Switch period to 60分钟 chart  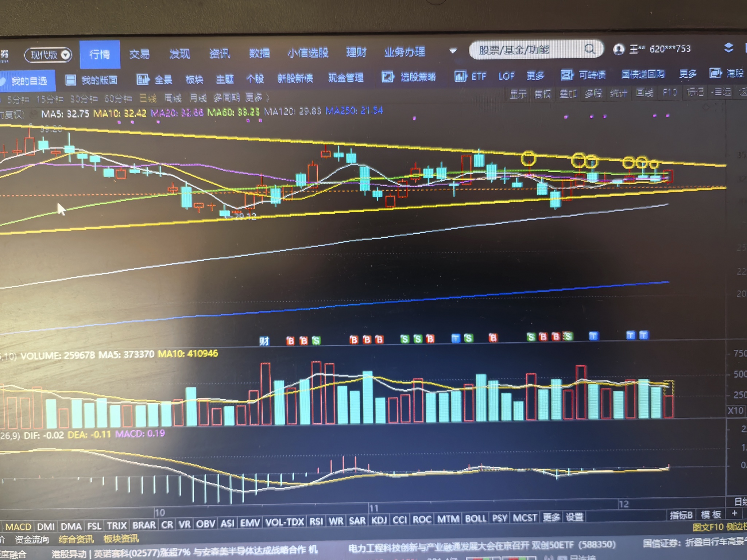coord(118,98)
